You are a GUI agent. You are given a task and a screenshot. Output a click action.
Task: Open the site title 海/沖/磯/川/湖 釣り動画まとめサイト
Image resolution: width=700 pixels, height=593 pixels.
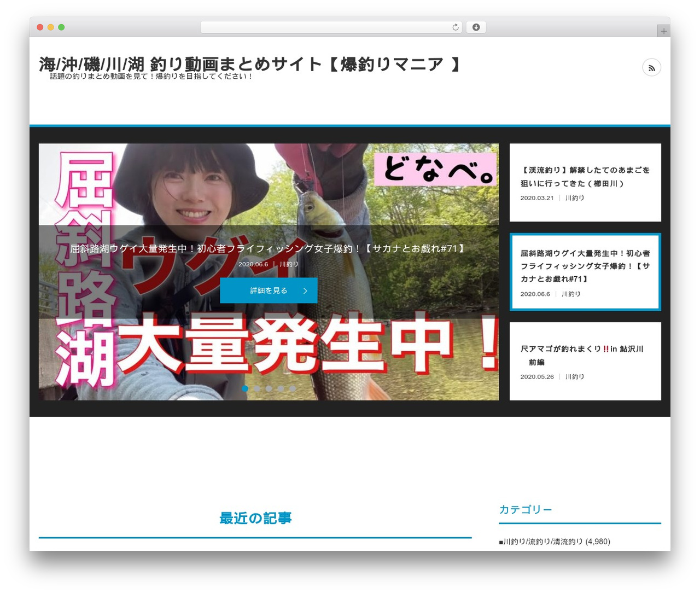click(x=250, y=65)
